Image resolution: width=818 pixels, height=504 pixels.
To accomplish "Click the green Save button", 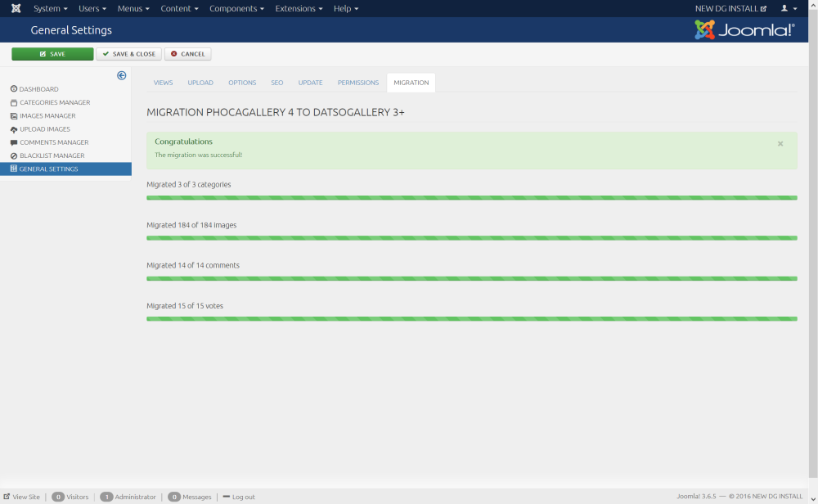I will (52, 54).
